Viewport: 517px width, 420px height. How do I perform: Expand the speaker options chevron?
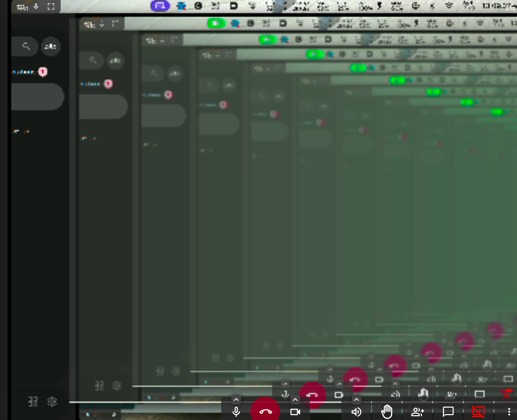(x=356, y=400)
